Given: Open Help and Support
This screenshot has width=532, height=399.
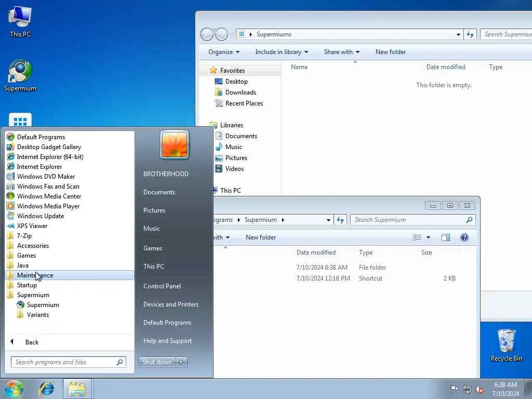Looking at the screenshot, I should tap(167, 341).
